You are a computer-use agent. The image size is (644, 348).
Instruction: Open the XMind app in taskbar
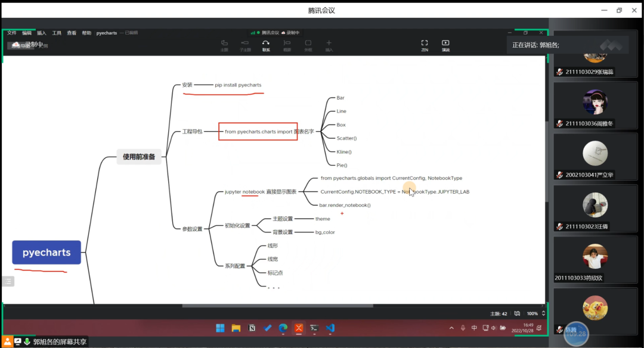click(299, 328)
